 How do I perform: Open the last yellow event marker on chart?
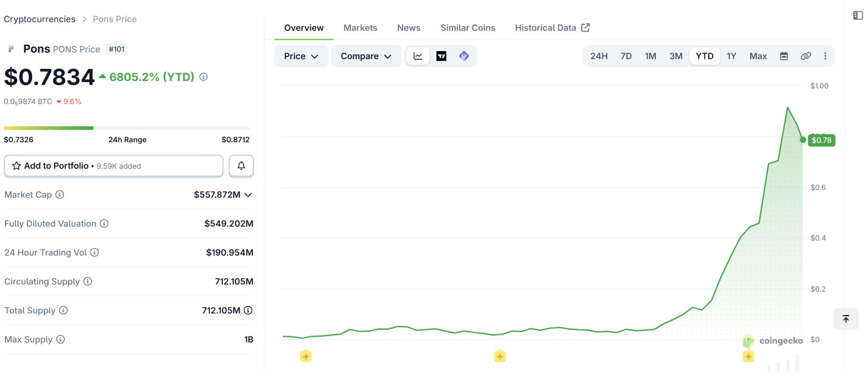[x=749, y=356]
